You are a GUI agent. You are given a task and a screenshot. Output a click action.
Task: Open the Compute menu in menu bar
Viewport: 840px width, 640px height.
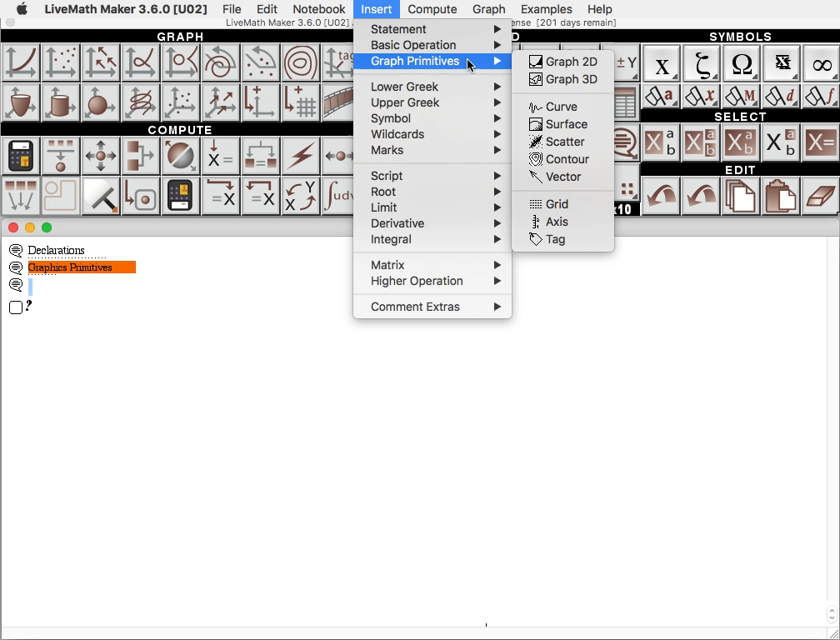[432, 9]
